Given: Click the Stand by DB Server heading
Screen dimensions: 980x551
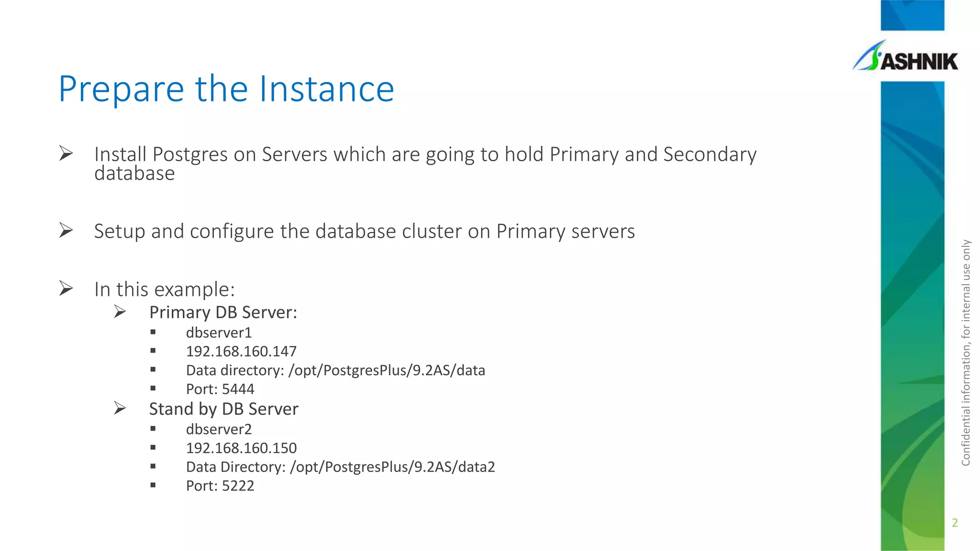Looking at the screenshot, I should click(223, 409).
